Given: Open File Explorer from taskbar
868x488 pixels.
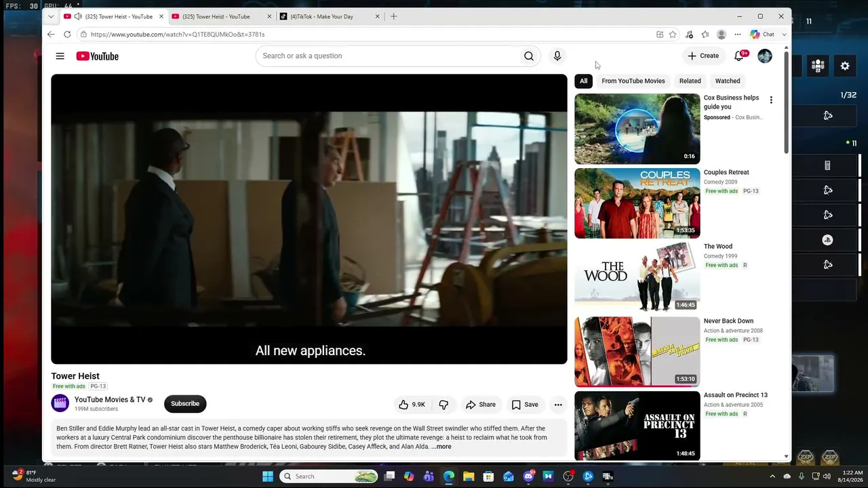Looking at the screenshot, I should click(469, 476).
